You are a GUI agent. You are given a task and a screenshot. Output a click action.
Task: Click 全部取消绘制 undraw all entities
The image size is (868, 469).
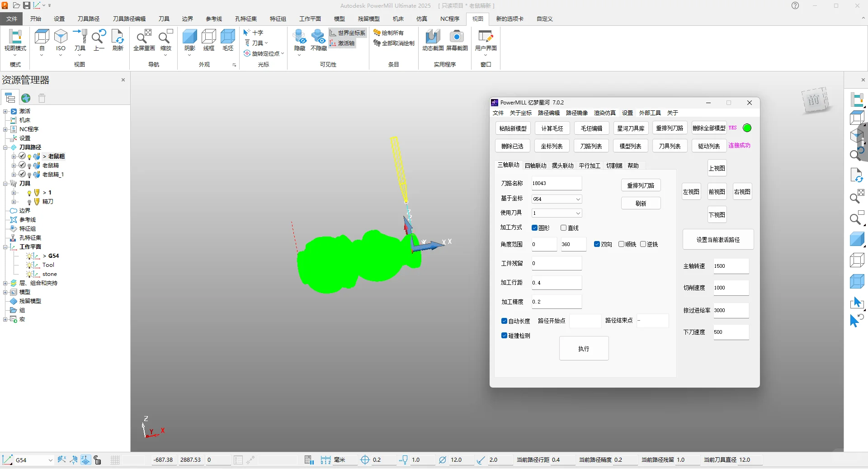[x=394, y=43]
